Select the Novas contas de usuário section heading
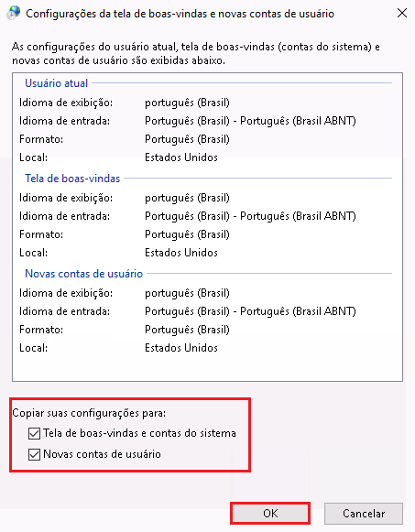This screenshot has height=532, width=415. [x=83, y=274]
